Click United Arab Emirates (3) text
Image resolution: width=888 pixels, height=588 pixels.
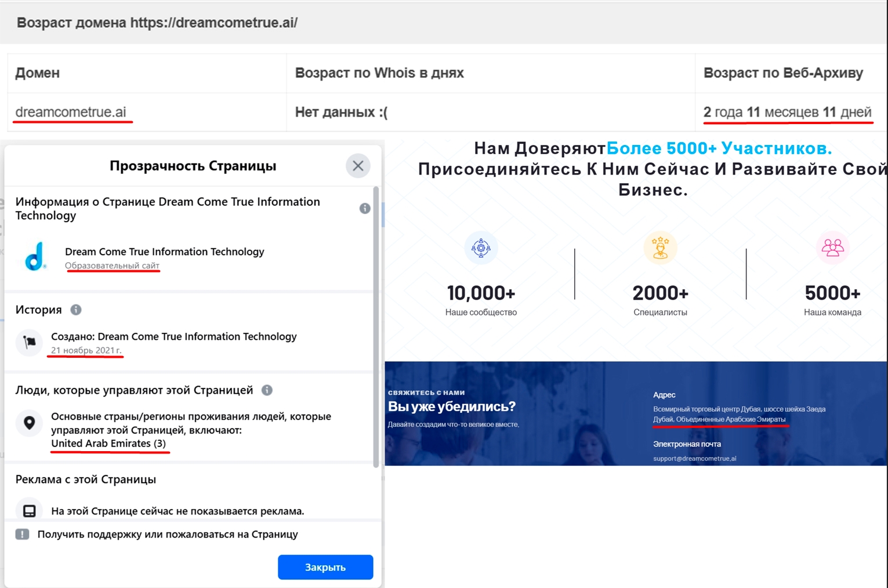click(x=108, y=444)
